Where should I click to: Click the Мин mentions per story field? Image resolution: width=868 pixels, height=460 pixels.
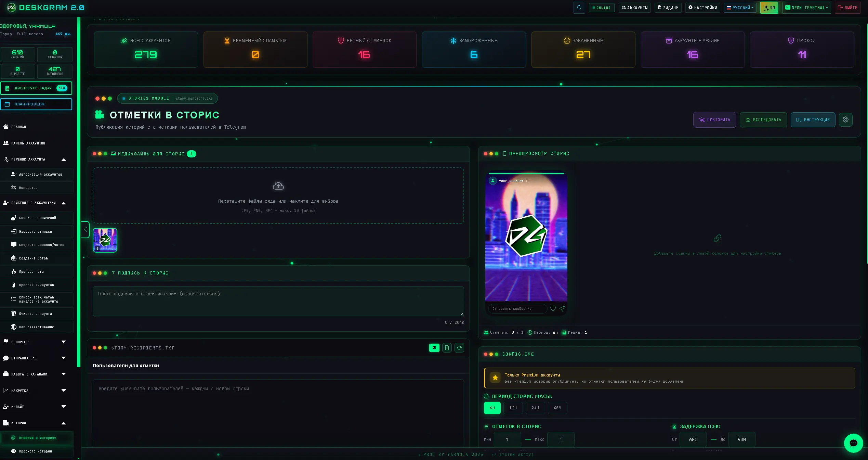[508, 439]
